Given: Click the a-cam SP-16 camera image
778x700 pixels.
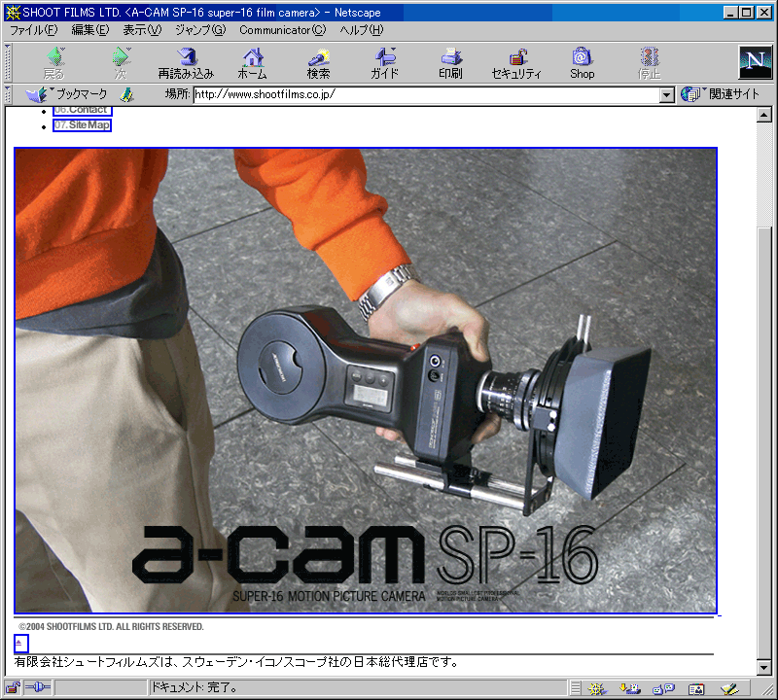Looking at the screenshot, I should tap(366, 380).
